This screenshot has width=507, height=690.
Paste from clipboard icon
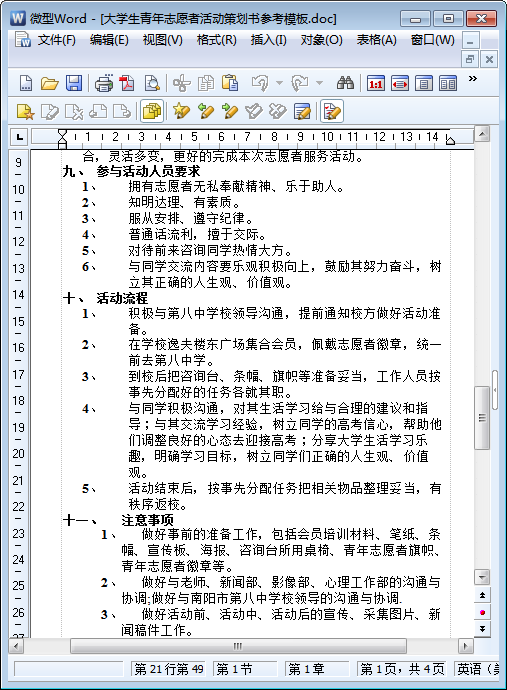(230, 83)
